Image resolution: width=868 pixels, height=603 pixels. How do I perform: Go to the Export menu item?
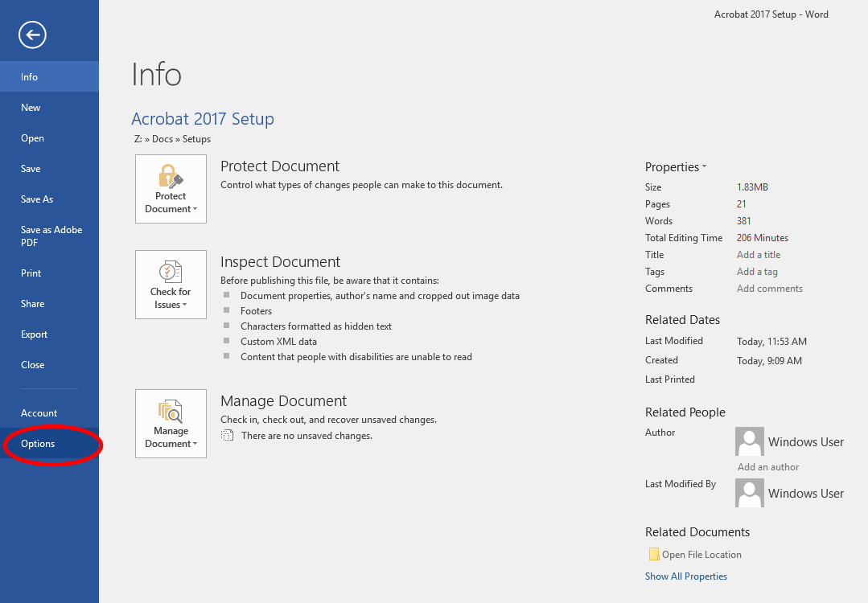[34, 334]
